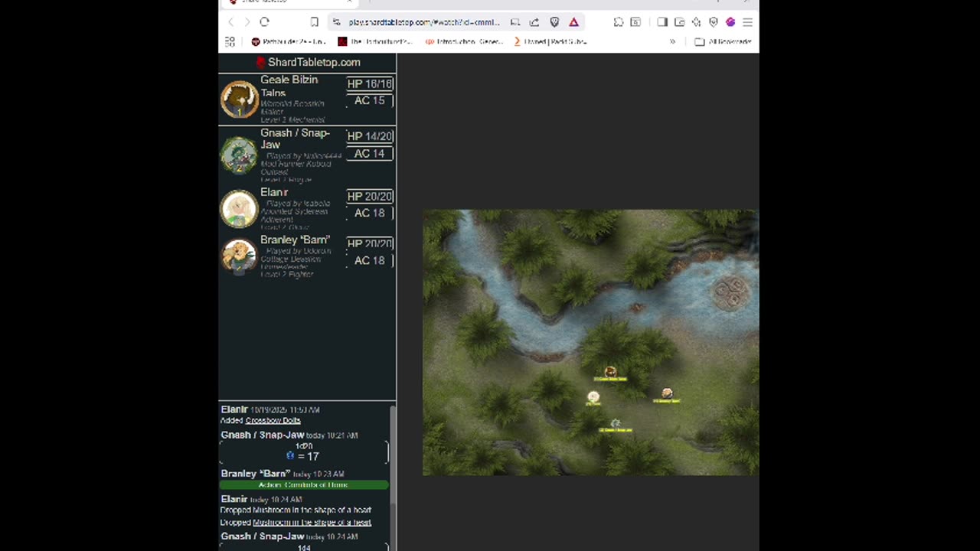Image resolution: width=980 pixels, height=551 pixels.
Task: Select Branley "Barn" character portrait
Action: pyautogui.click(x=239, y=256)
